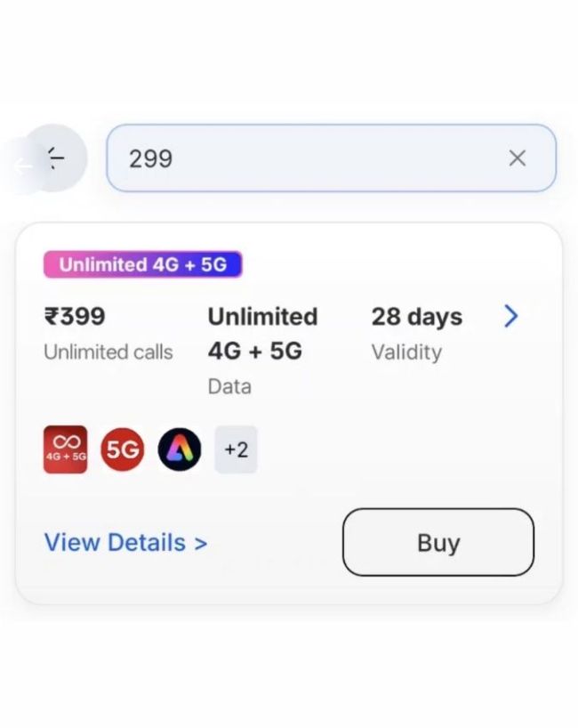Tap the Unlimited 4G + 5G gradient badge
Image resolution: width=578 pixels, height=728 pixels.
click(x=143, y=264)
